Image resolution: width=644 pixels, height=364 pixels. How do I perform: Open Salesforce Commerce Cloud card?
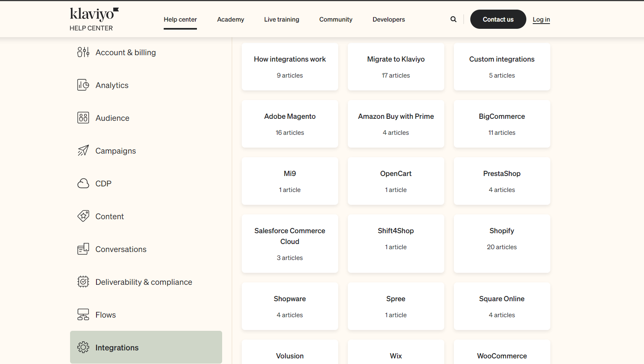pos(290,244)
